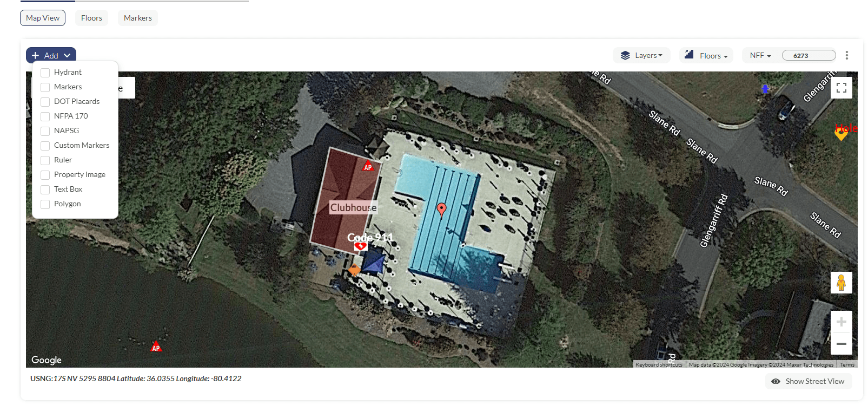Screen dimensions: 868x405
Task: Switch to the Markers tab
Action: pyautogui.click(x=138, y=18)
